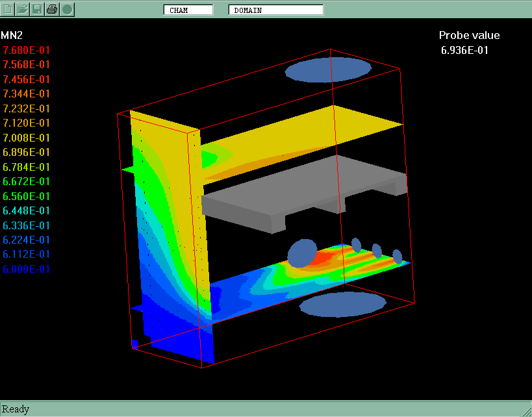
Task: Click the probe value 6.936E-01 readout
Action: [464, 50]
